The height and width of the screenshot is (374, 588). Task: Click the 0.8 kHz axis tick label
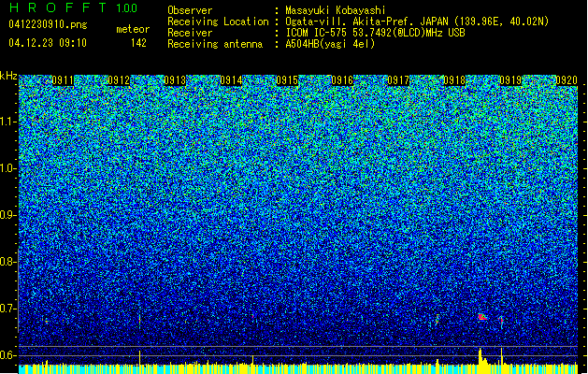7,262
